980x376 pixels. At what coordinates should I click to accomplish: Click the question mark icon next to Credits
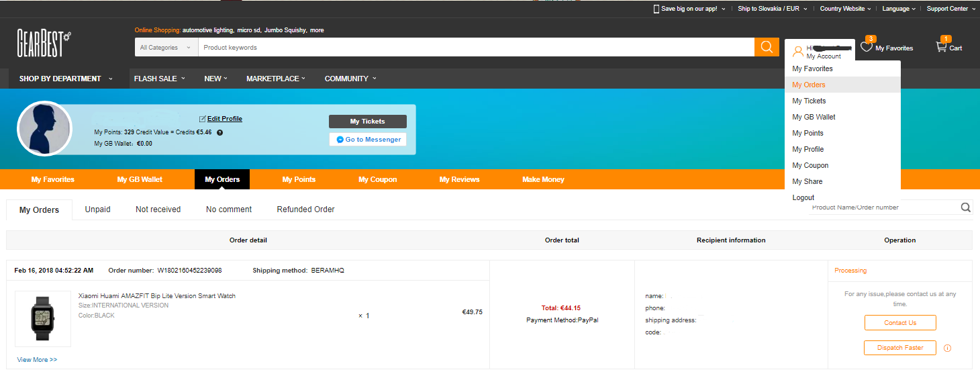(219, 132)
